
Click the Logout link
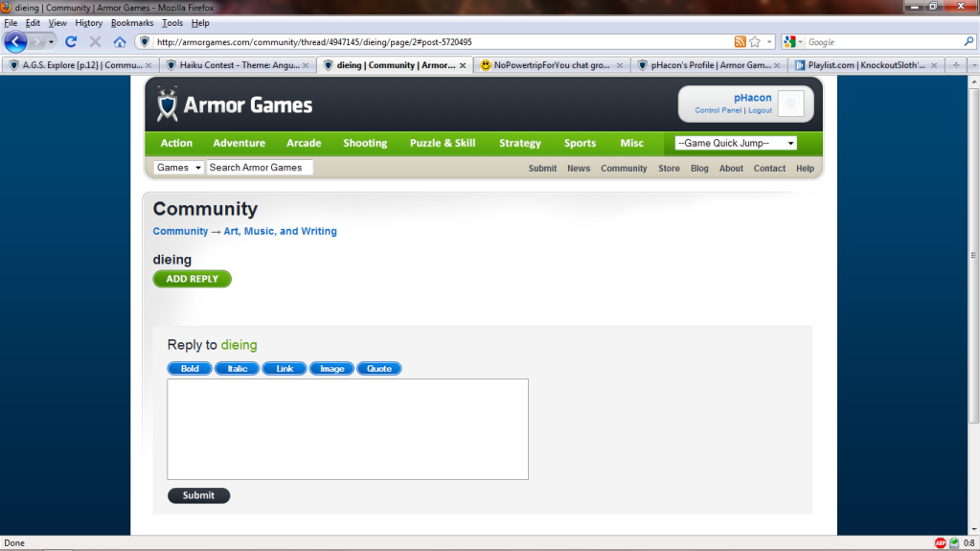coord(760,111)
